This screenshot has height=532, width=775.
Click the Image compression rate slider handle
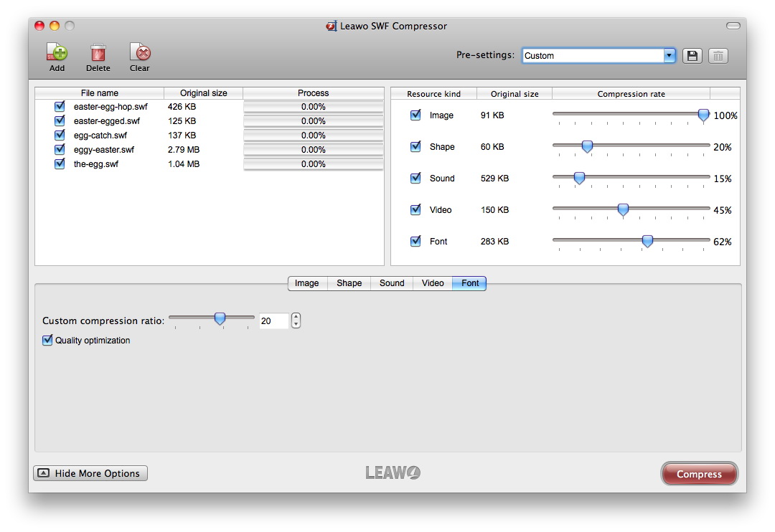pos(703,115)
